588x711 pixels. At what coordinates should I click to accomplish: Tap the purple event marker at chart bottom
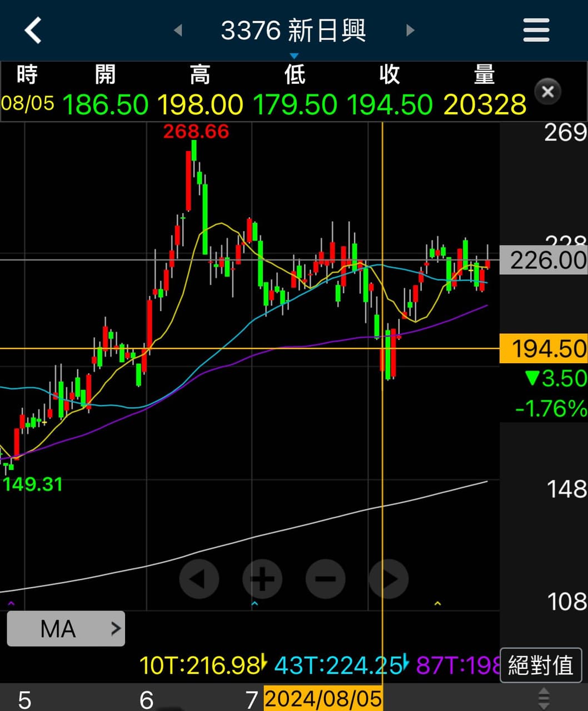11,603
